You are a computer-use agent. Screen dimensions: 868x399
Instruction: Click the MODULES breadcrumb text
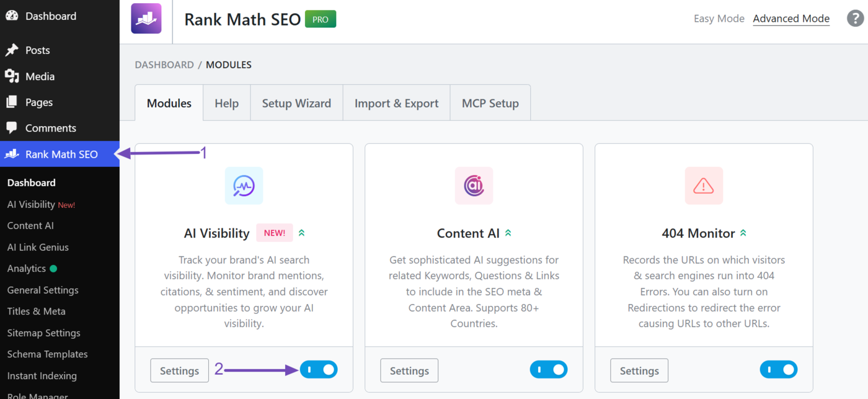229,65
